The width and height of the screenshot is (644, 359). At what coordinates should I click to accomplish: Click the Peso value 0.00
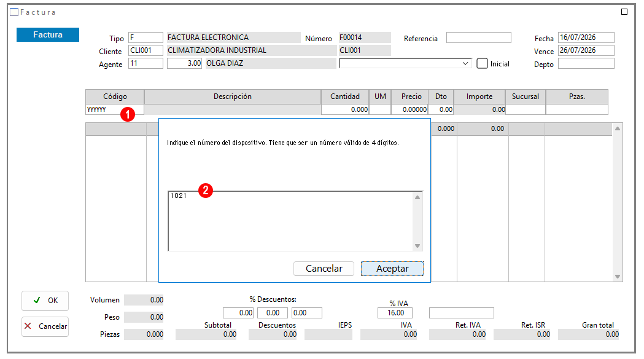point(144,317)
